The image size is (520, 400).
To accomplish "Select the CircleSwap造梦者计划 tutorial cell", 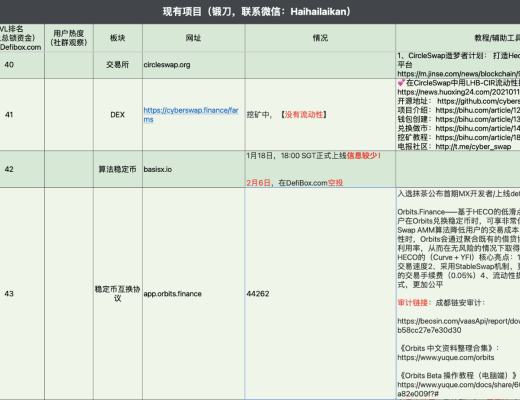I will tap(458, 65).
